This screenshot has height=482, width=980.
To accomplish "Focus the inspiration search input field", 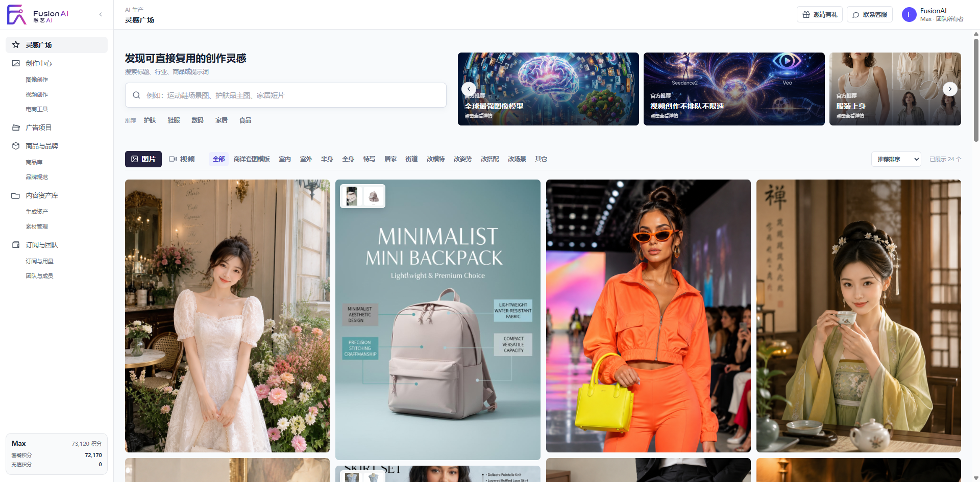I will [286, 95].
